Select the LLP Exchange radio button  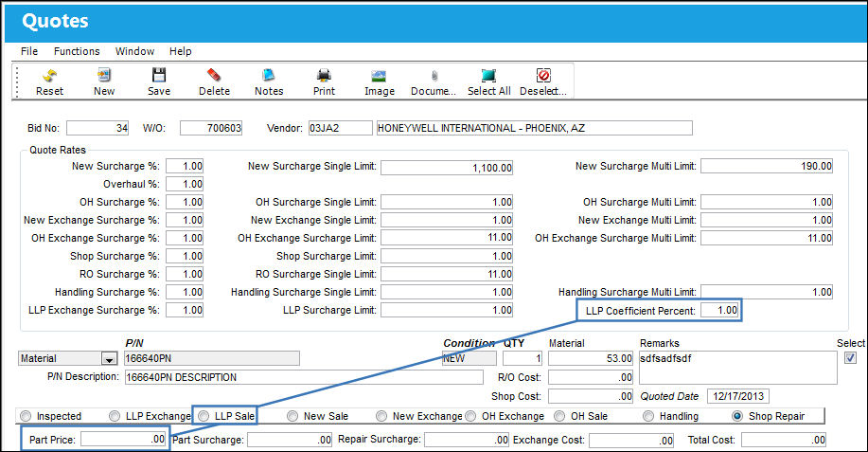[x=114, y=416]
